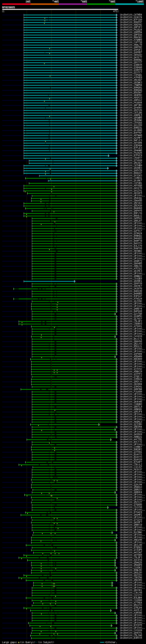Screen dimensions: 146x644
Task: Click label UniRef100_A0C4Y8
Action: [x=131, y=560]
